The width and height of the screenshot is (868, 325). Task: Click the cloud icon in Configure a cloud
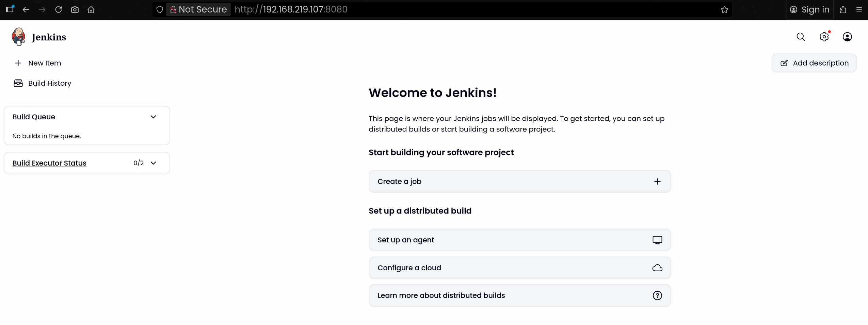click(657, 268)
